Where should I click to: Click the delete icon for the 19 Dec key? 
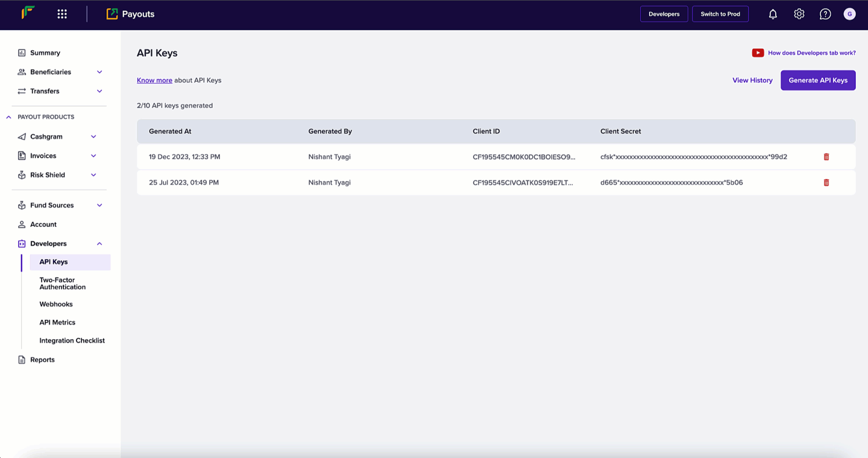(x=826, y=156)
